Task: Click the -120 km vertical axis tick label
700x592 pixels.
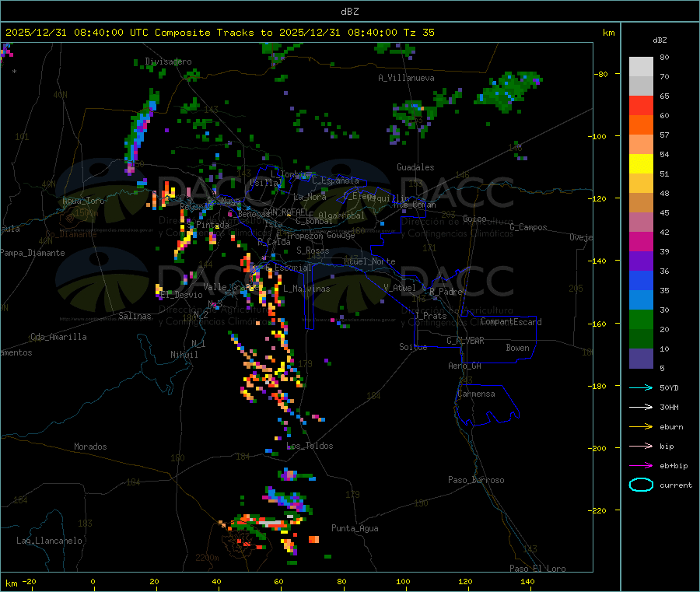Action: coord(599,198)
